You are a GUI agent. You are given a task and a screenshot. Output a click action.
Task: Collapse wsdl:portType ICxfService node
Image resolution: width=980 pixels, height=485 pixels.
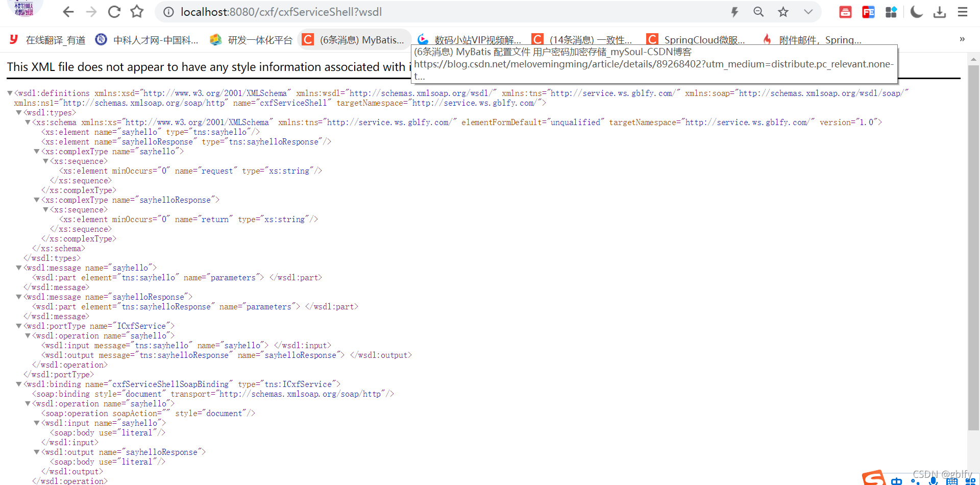coord(19,326)
